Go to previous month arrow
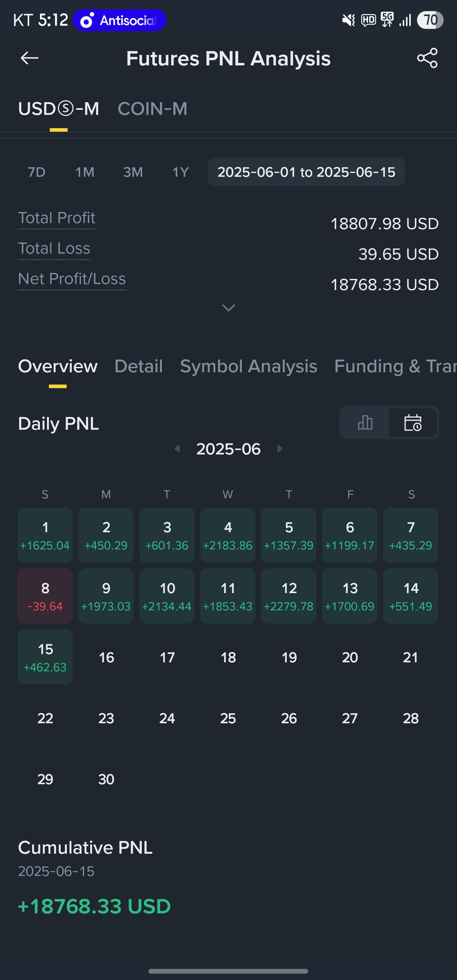 coord(177,449)
